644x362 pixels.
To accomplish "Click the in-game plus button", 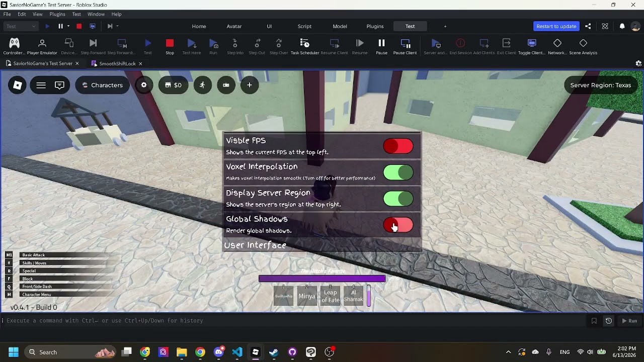I will tap(250, 85).
